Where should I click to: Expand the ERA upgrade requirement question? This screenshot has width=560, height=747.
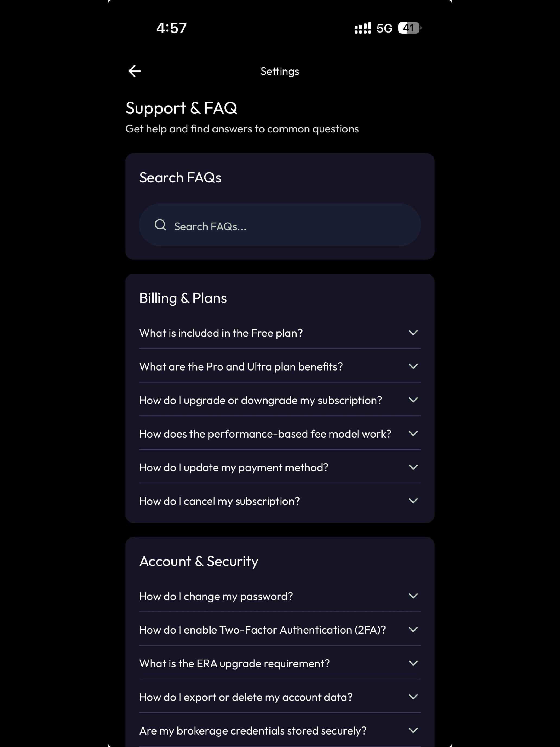(x=280, y=663)
